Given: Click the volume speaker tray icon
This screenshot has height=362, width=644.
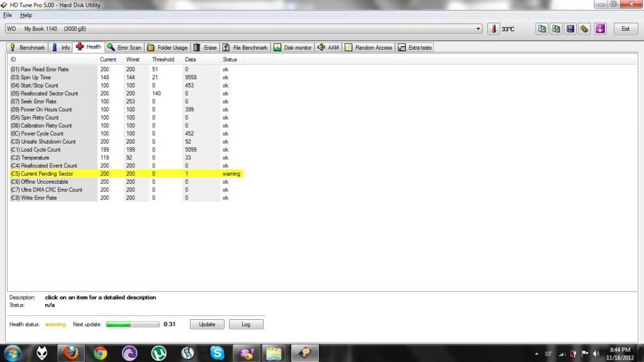Looking at the screenshot, I should 596,353.
